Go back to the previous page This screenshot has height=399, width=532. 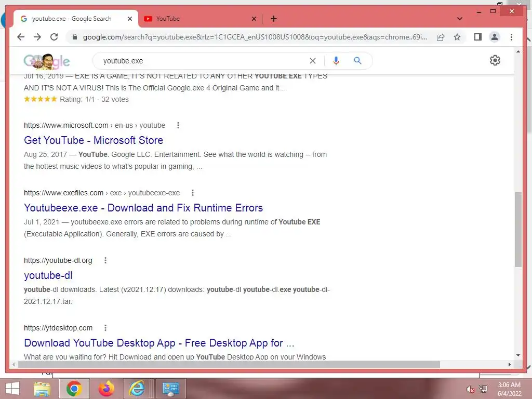pos(21,37)
